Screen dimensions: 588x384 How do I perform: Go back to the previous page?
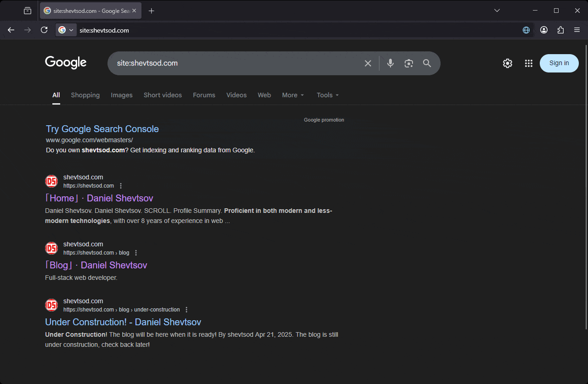pos(11,30)
